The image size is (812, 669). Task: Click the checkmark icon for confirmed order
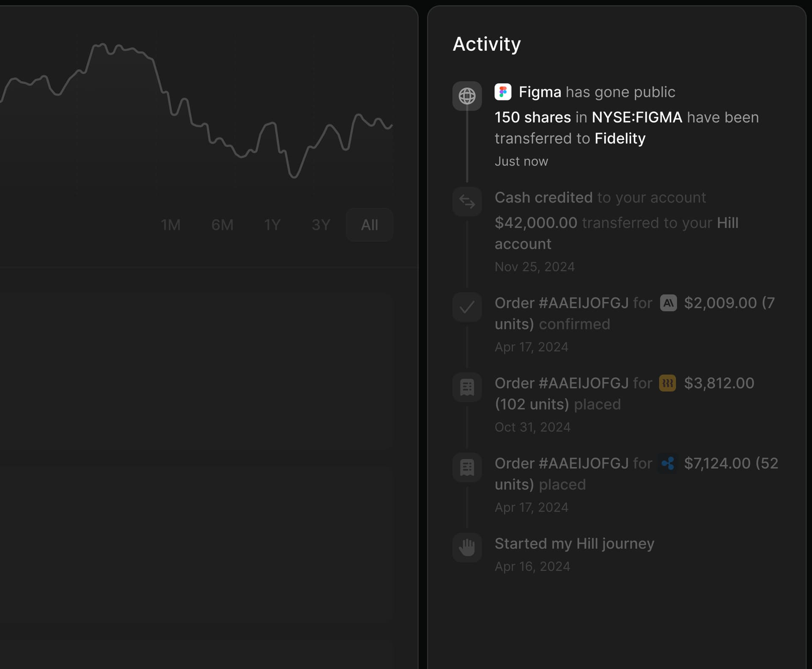pos(467,307)
